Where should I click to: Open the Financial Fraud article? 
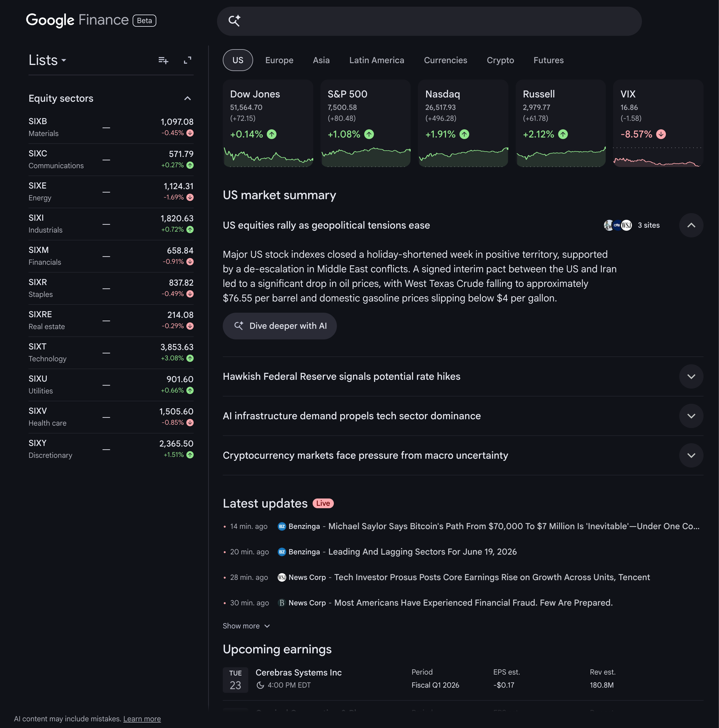point(473,603)
